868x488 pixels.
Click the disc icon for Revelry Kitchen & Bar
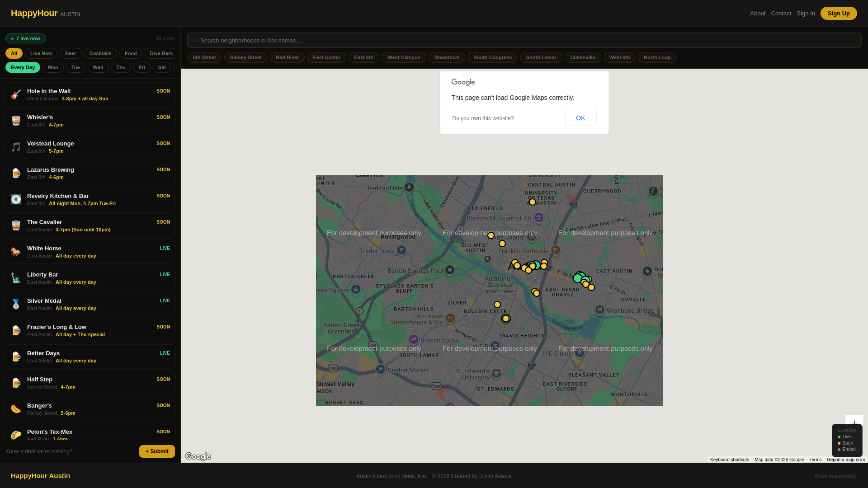(16, 199)
